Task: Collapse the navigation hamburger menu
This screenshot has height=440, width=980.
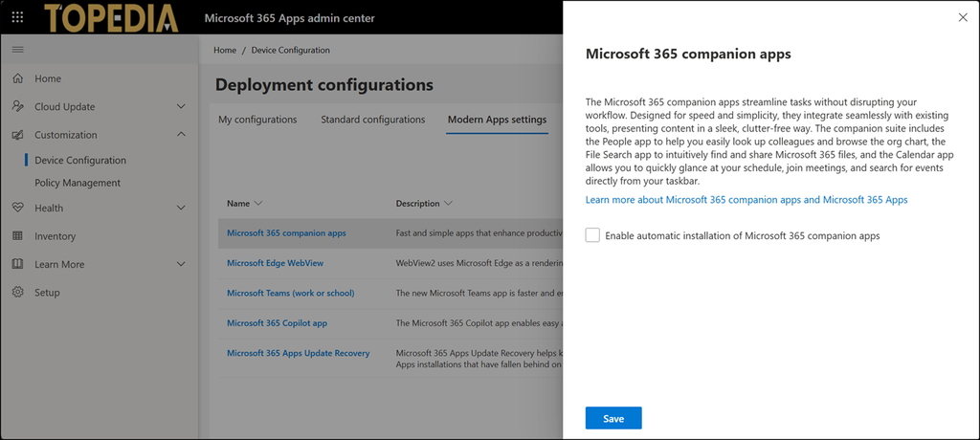Action: [x=17, y=50]
